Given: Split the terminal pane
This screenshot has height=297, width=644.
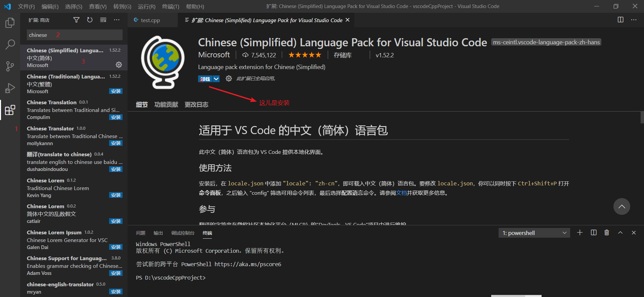Looking at the screenshot, I should pos(594,233).
